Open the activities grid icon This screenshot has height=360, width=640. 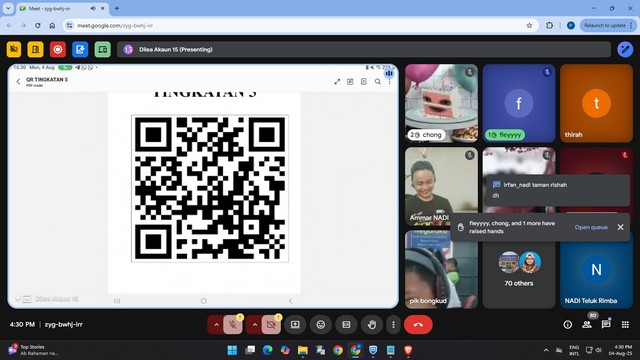click(x=625, y=324)
